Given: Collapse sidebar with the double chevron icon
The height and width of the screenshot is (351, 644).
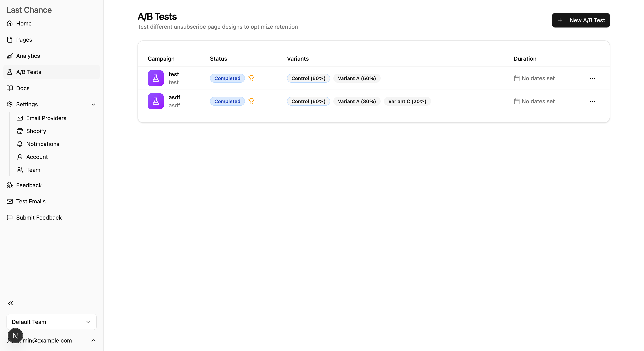Looking at the screenshot, I should tap(11, 303).
